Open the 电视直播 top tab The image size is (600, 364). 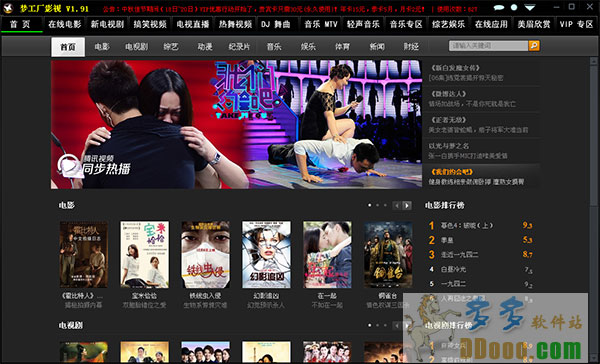pyautogui.click(x=192, y=24)
